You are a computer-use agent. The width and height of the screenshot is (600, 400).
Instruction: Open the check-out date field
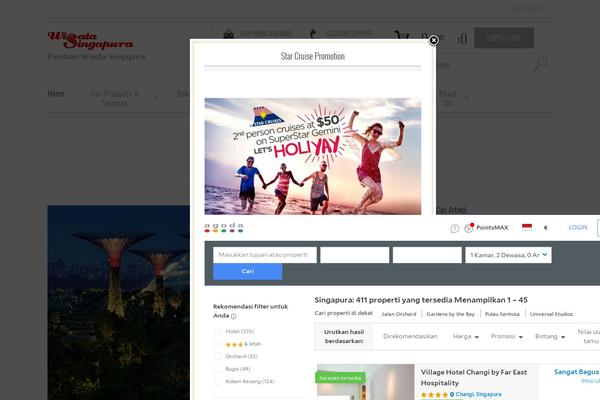coord(427,255)
